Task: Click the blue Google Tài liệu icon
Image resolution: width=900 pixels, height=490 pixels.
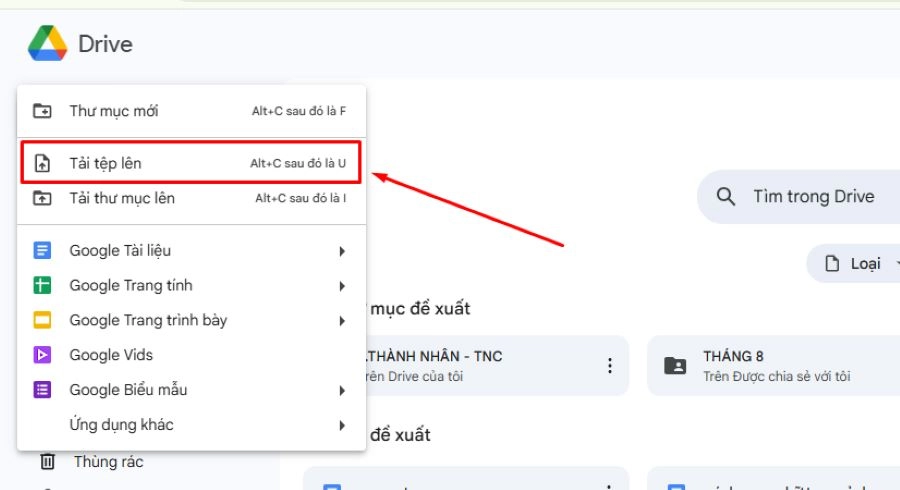Action: [x=42, y=250]
